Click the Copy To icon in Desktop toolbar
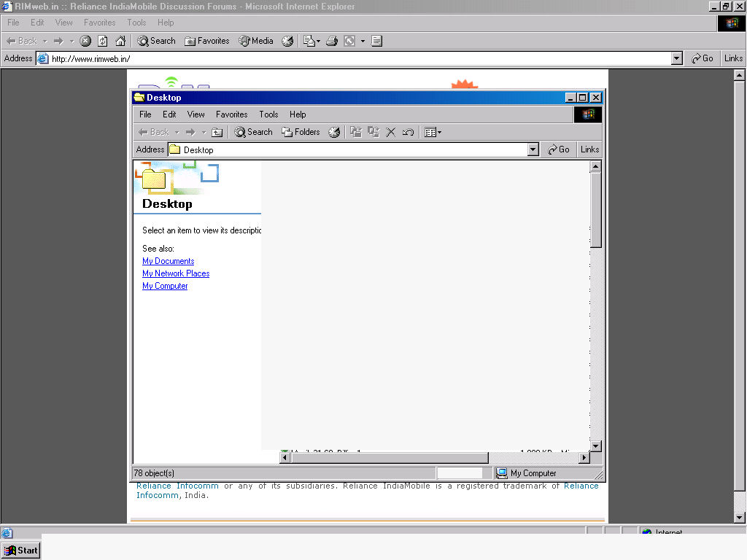747x560 pixels. (373, 132)
